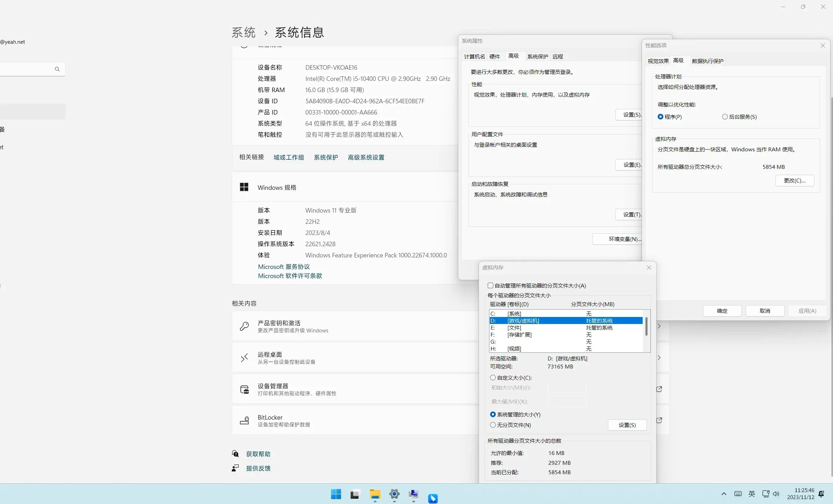Select drive H: [视频] row
Image resolution: width=833 pixels, height=504 pixels.
566,348
